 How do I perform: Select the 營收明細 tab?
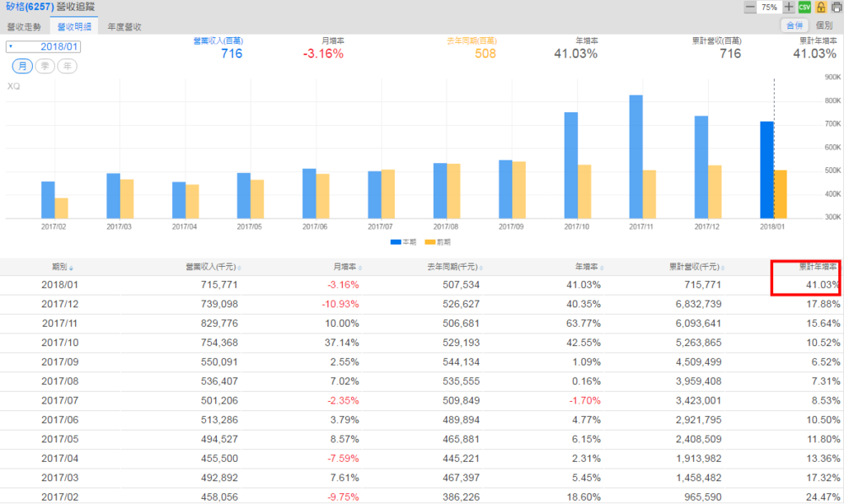[x=74, y=26]
